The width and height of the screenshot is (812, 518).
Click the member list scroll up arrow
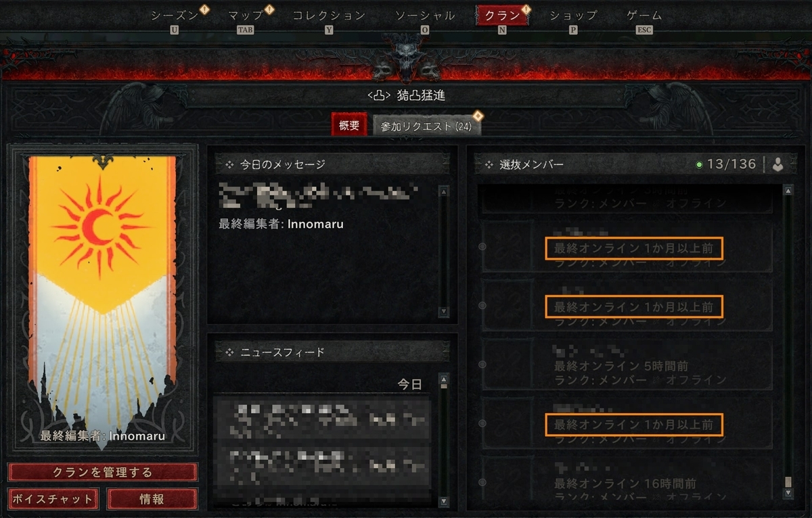(787, 191)
